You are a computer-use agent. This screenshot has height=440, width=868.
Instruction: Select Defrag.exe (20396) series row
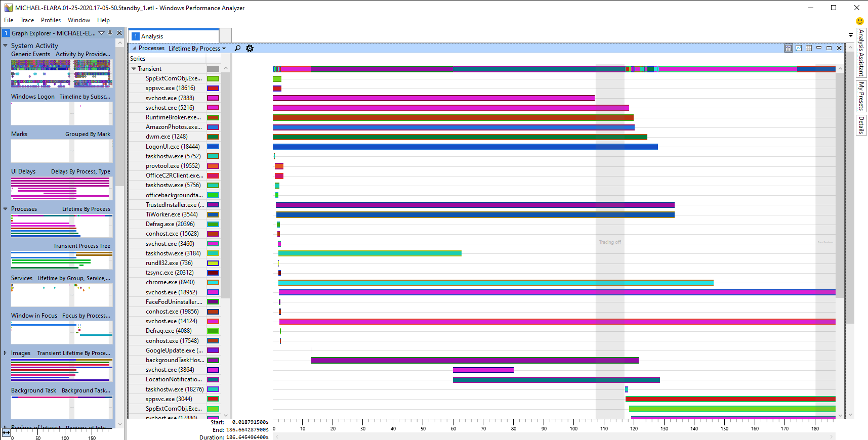coord(175,224)
